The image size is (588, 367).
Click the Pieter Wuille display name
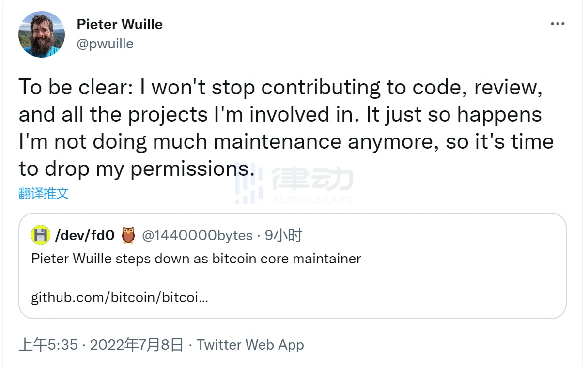pos(119,24)
